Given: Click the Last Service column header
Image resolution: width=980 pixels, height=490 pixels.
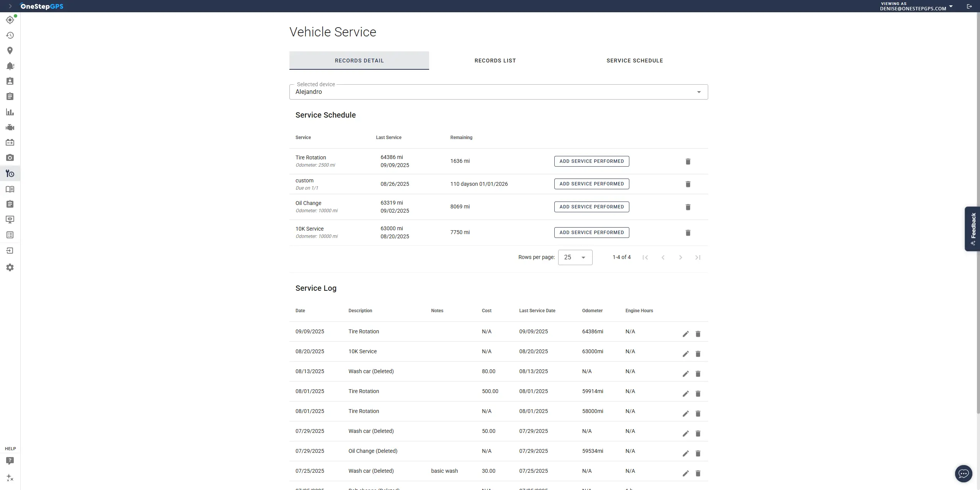Looking at the screenshot, I should click(x=389, y=138).
